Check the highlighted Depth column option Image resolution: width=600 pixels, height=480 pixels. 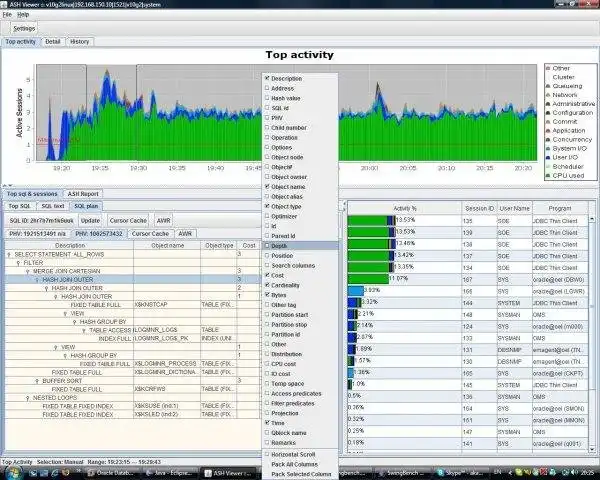267,246
